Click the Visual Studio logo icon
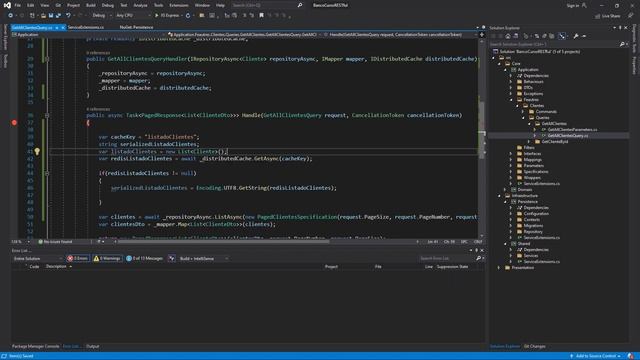 tap(7, 5)
